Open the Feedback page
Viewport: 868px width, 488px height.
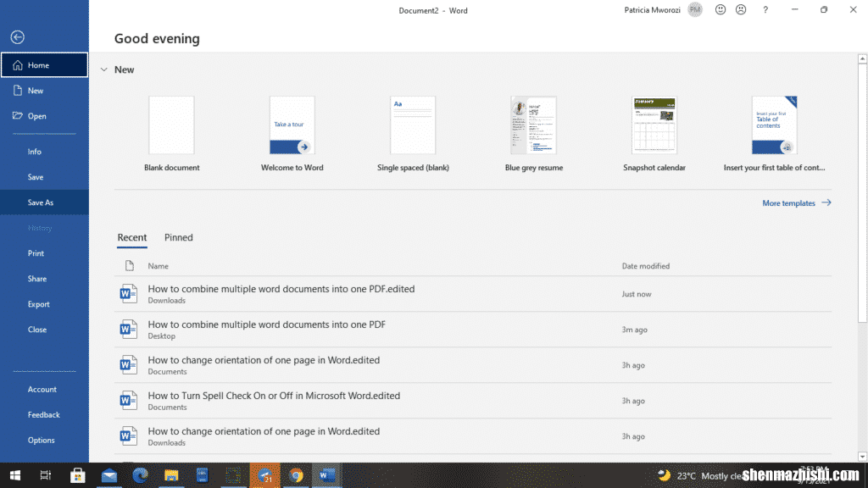[x=44, y=415]
